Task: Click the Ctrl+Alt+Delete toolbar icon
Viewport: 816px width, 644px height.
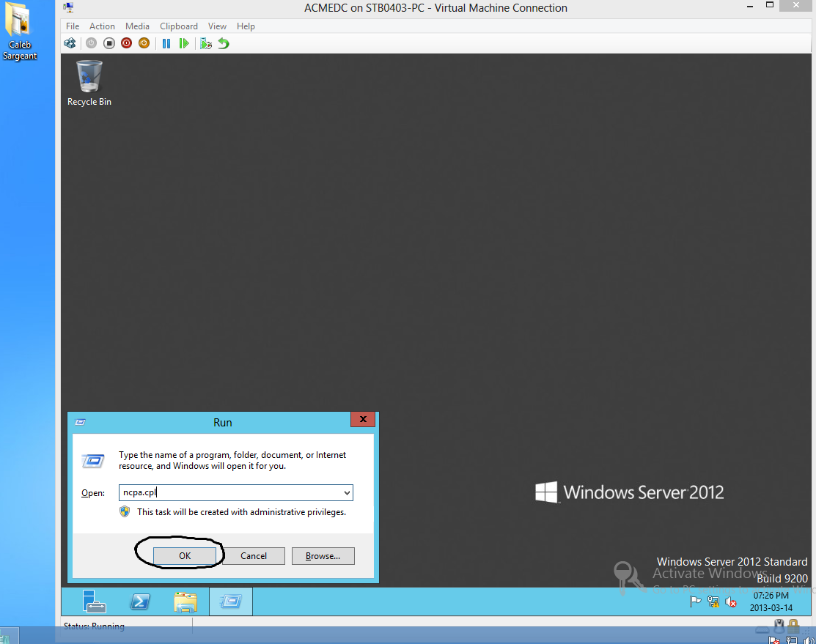Action: pos(70,43)
